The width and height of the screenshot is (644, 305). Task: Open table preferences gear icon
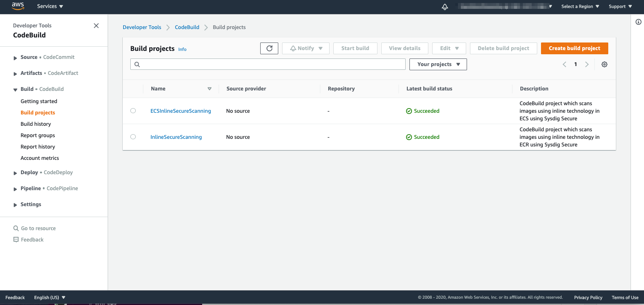point(604,64)
